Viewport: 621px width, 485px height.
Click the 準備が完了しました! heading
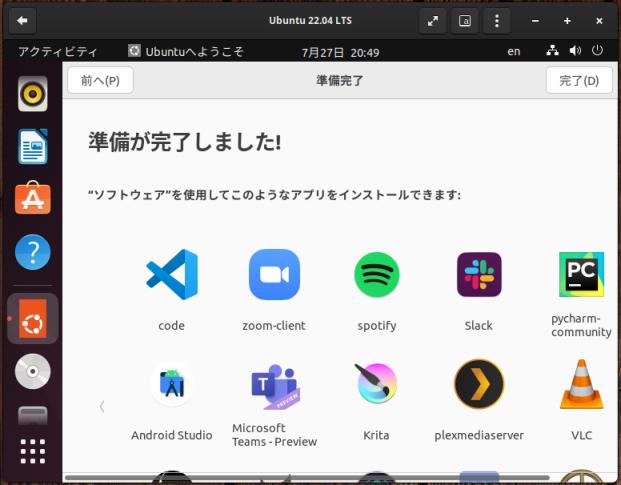(185, 141)
